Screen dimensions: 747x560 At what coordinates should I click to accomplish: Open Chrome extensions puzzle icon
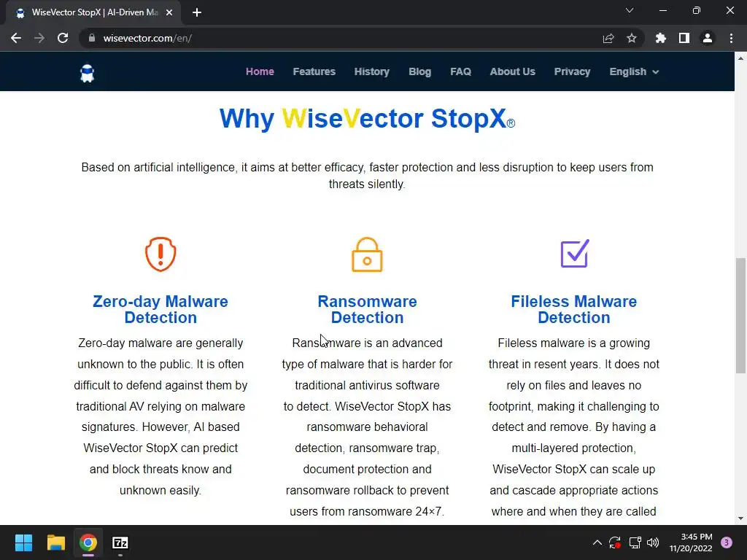click(x=661, y=38)
